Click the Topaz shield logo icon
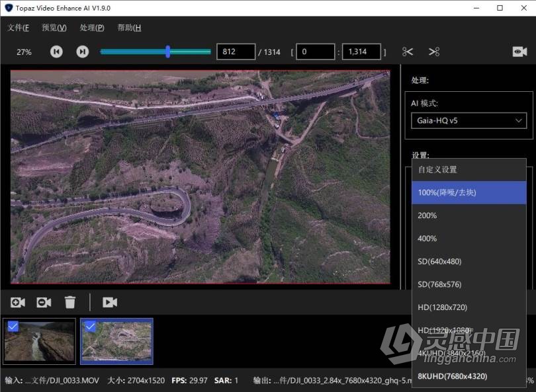Screen dimensions: 536x392 point(9,8)
